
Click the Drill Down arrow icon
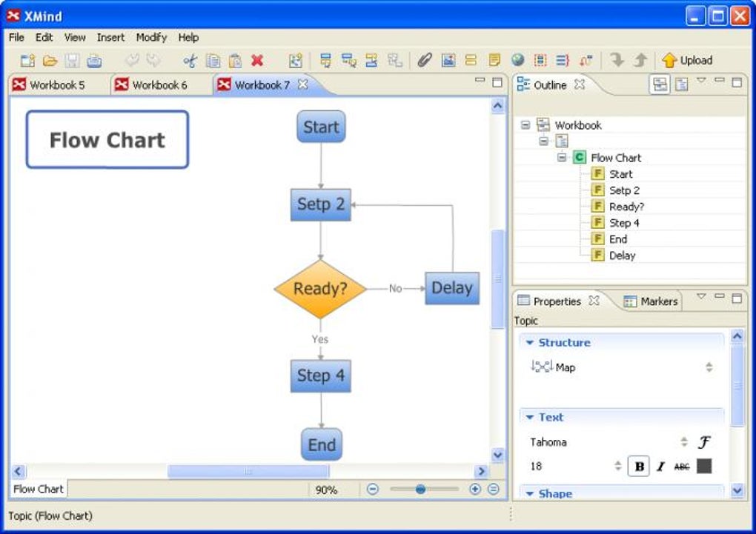point(617,60)
